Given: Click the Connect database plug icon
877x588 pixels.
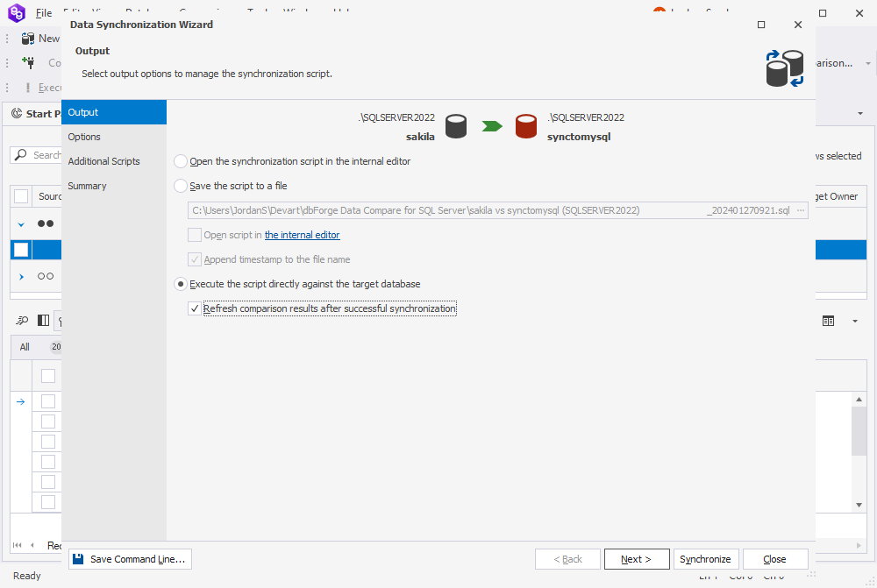Looking at the screenshot, I should (x=29, y=62).
